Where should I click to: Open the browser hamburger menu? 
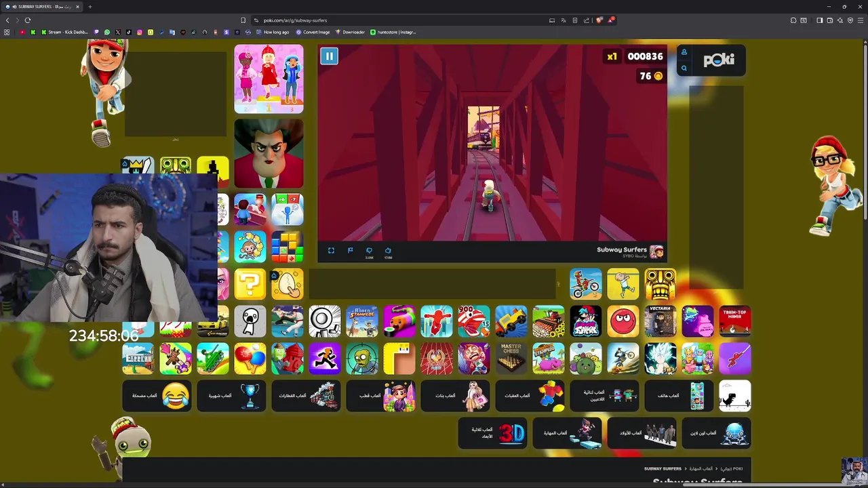tap(861, 20)
